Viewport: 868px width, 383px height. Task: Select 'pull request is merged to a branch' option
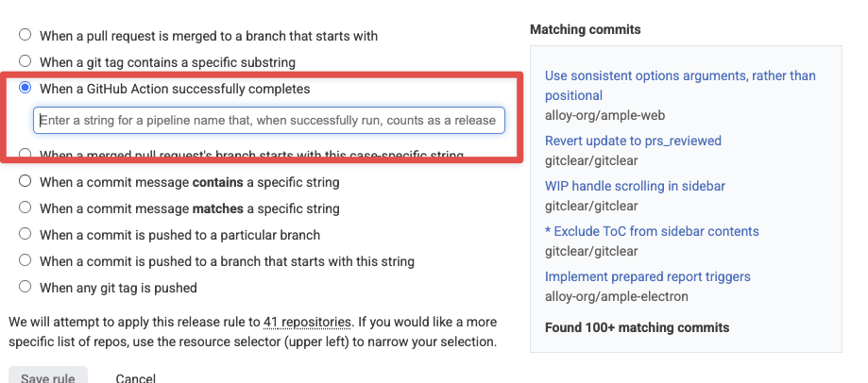pyautogui.click(x=25, y=36)
